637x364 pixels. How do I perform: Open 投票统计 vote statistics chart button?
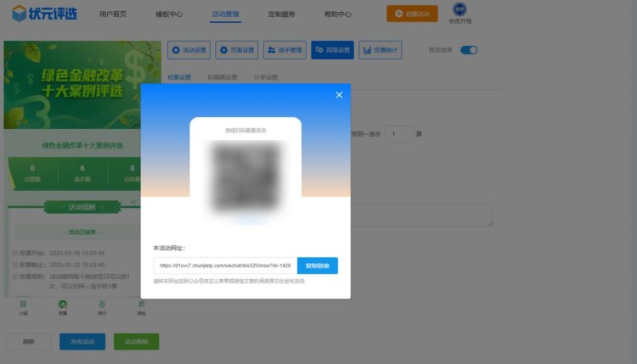pyautogui.click(x=380, y=50)
